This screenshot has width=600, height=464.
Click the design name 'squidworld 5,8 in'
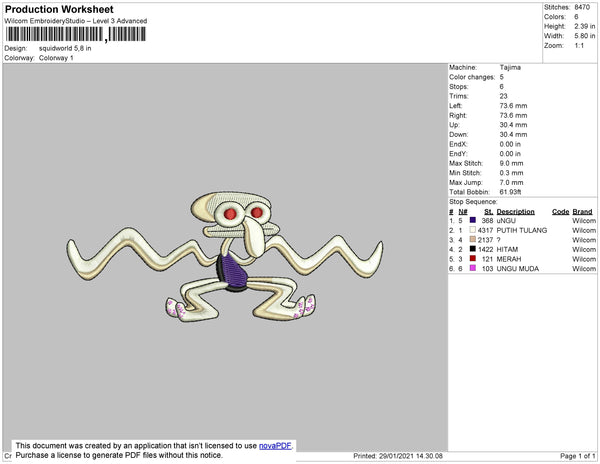click(x=65, y=48)
